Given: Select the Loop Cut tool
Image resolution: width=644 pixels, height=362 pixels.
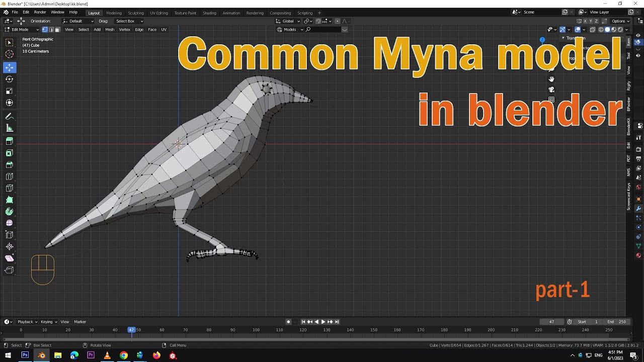Looking at the screenshot, I should pos(9,176).
